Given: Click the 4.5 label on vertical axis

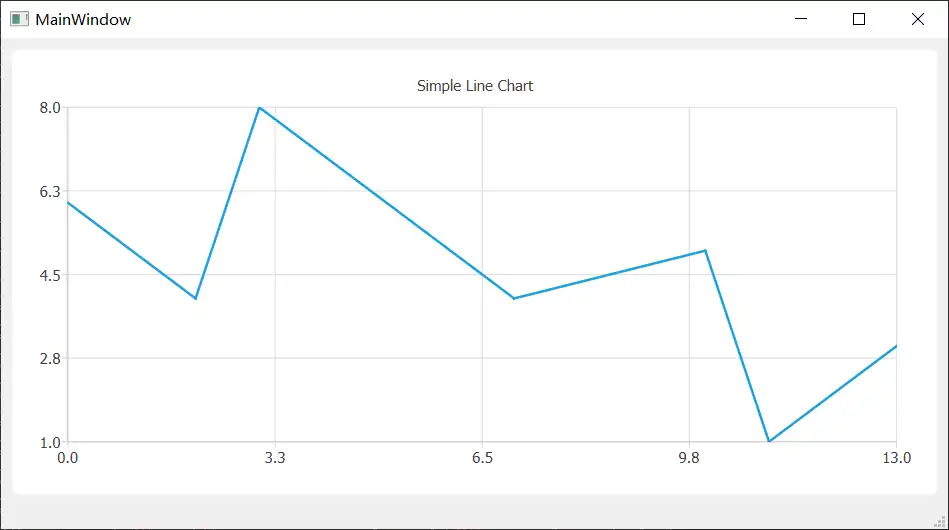Looking at the screenshot, I should click(x=50, y=275).
